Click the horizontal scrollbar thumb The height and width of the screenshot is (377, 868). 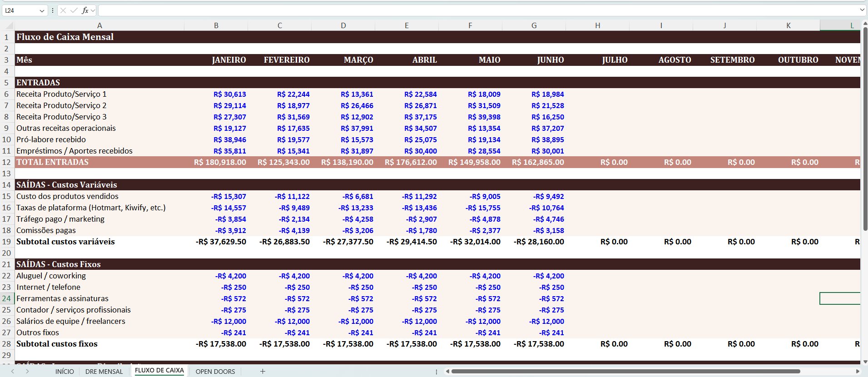[x=625, y=371]
